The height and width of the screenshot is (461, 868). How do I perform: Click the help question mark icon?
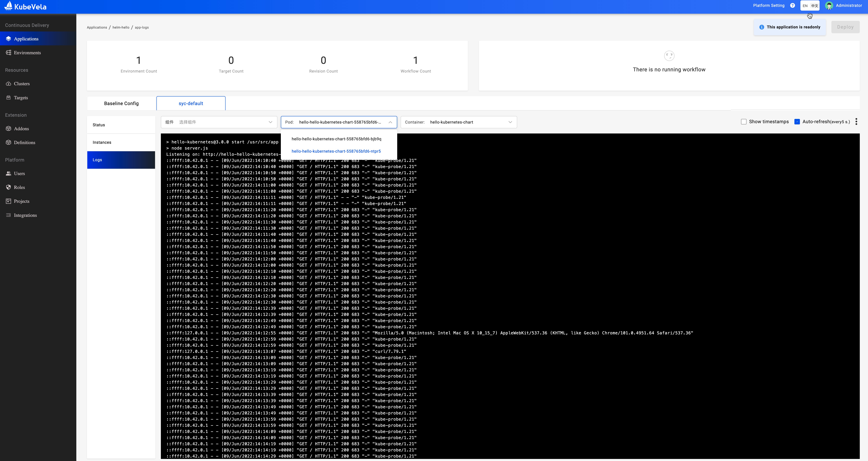coord(793,5)
